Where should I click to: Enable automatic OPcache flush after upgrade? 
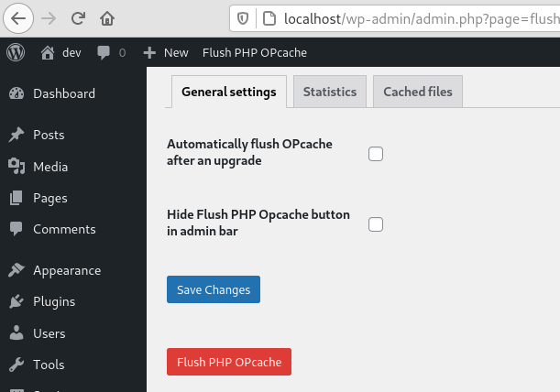point(376,154)
